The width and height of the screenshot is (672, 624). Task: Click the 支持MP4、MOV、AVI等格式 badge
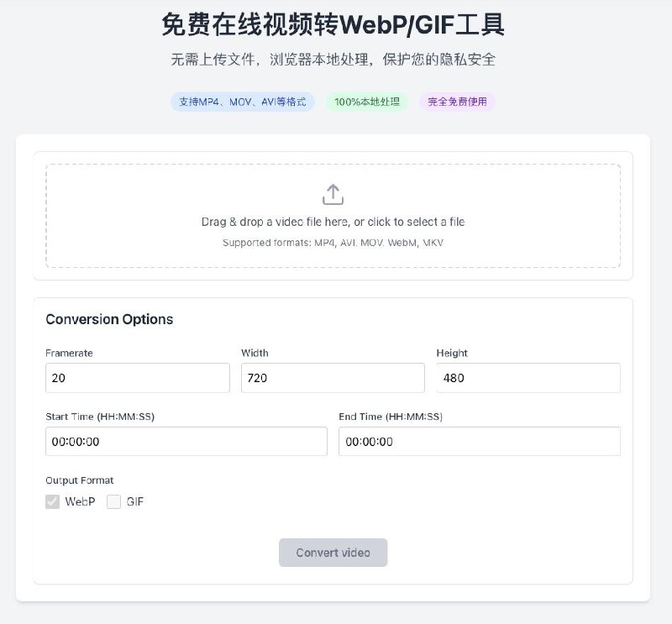coord(244,102)
